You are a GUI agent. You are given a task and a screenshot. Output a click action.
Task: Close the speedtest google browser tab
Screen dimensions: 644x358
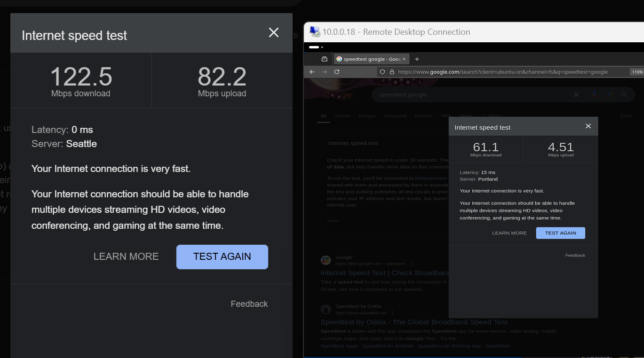coord(404,59)
